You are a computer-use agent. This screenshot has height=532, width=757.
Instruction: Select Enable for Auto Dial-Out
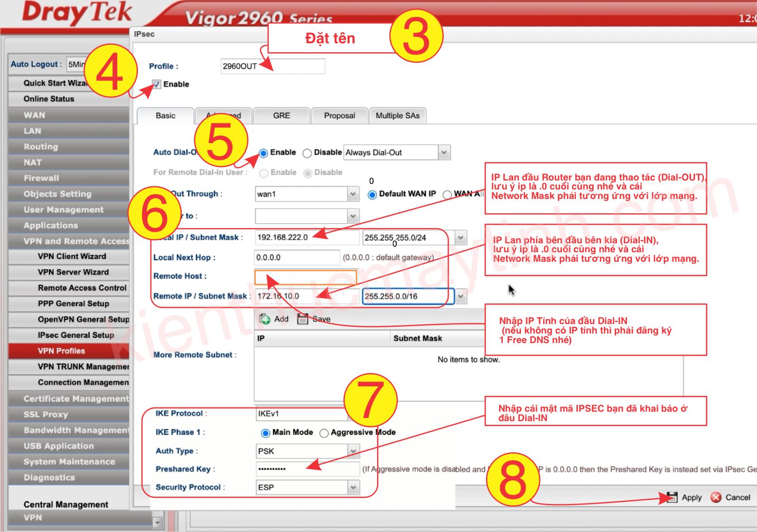pyautogui.click(x=264, y=153)
